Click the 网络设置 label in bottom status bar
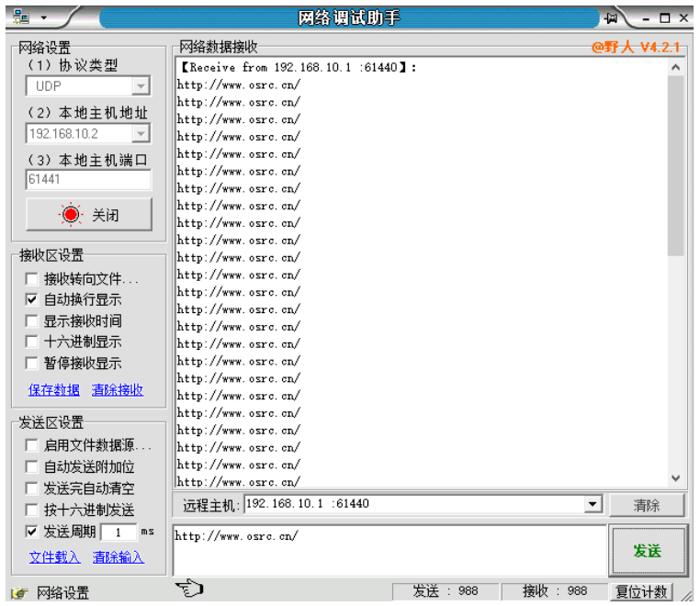 [63, 593]
